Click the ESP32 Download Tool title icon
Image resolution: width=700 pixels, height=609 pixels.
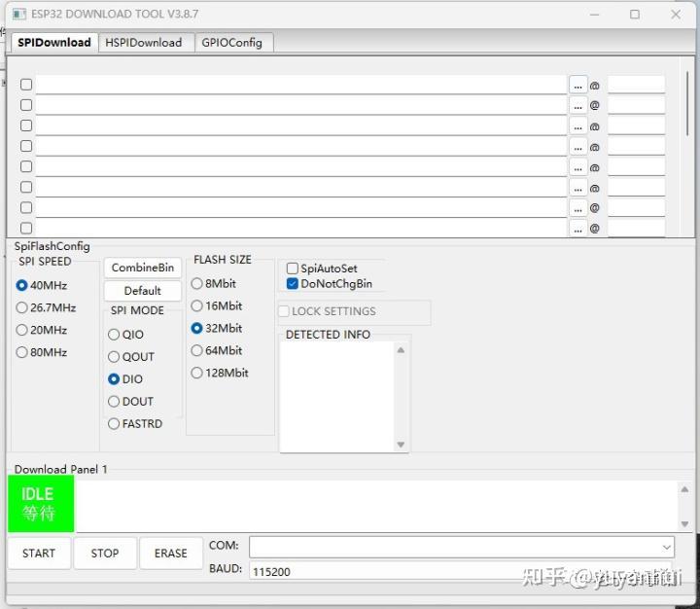(x=19, y=15)
